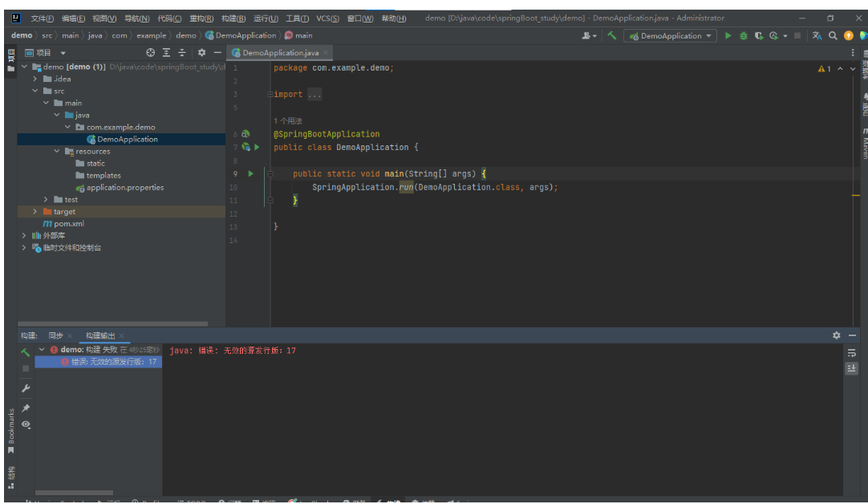Click run gutter arrow beside class DemoApplication
Screen dimensions: 868x504
click(x=257, y=148)
